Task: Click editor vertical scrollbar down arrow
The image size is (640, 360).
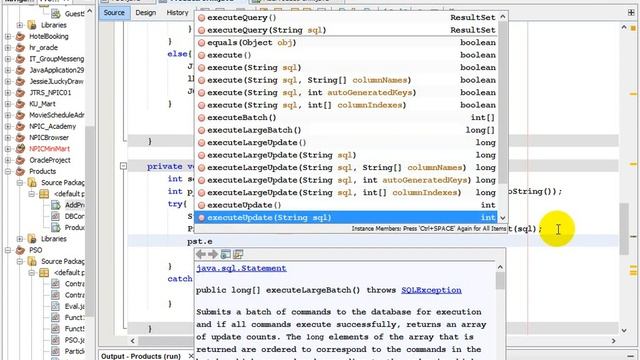Action: 624,330
